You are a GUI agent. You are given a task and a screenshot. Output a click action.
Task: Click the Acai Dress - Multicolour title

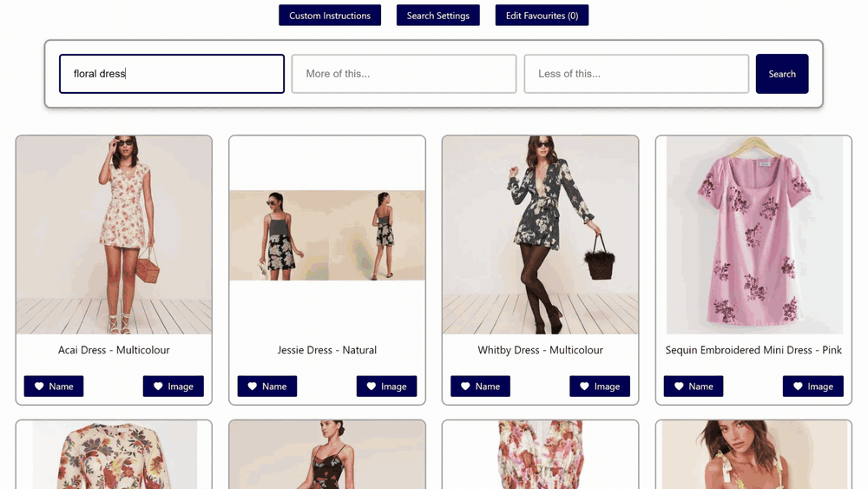tap(114, 350)
